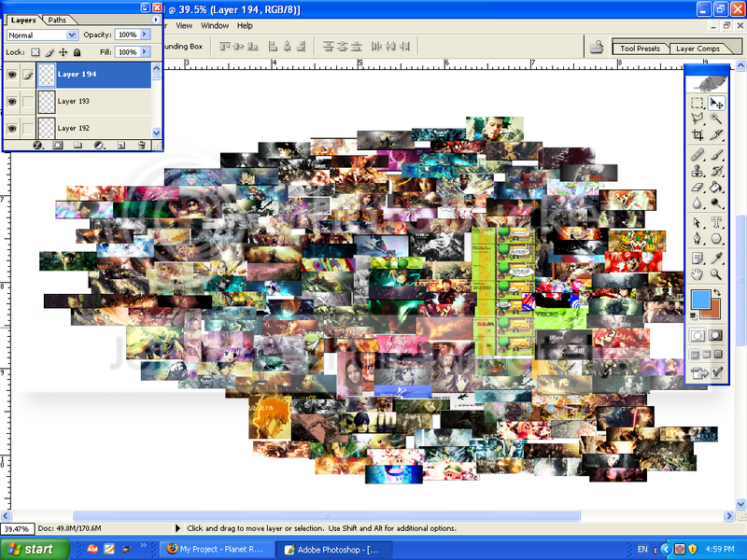Open the Layer Comps tab
Screen dimensions: 747x560
click(698, 49)
